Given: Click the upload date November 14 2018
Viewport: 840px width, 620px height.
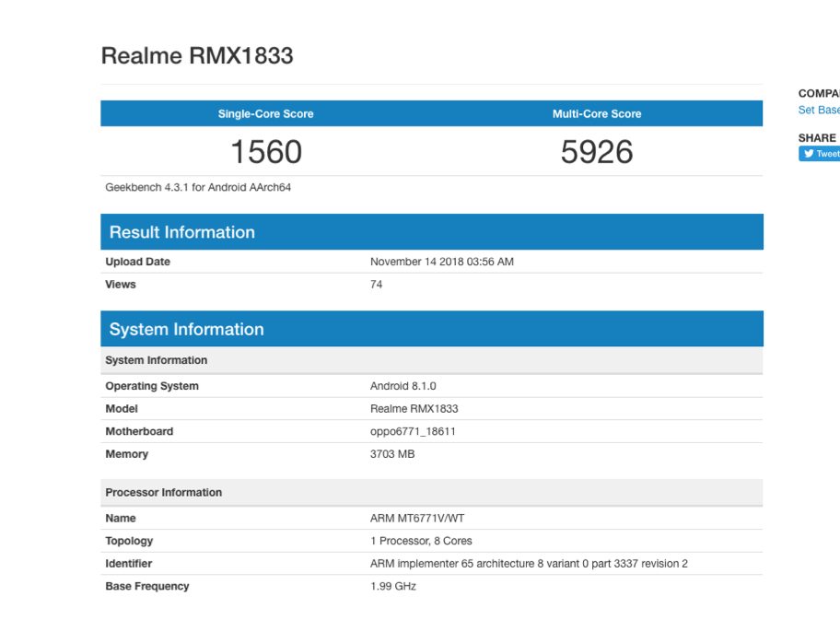Looking at the screenshot, I should pos(441,262).
